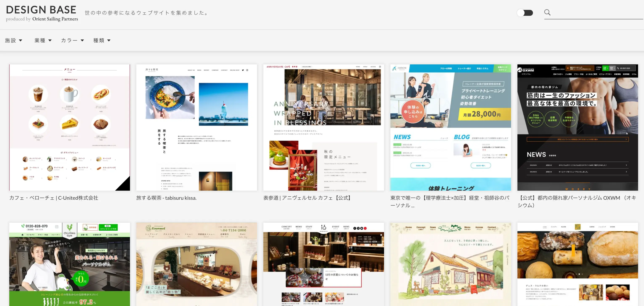Screen dimensions: 644x306
Task: Open the 種類 category menu
Action: (102, 40)
